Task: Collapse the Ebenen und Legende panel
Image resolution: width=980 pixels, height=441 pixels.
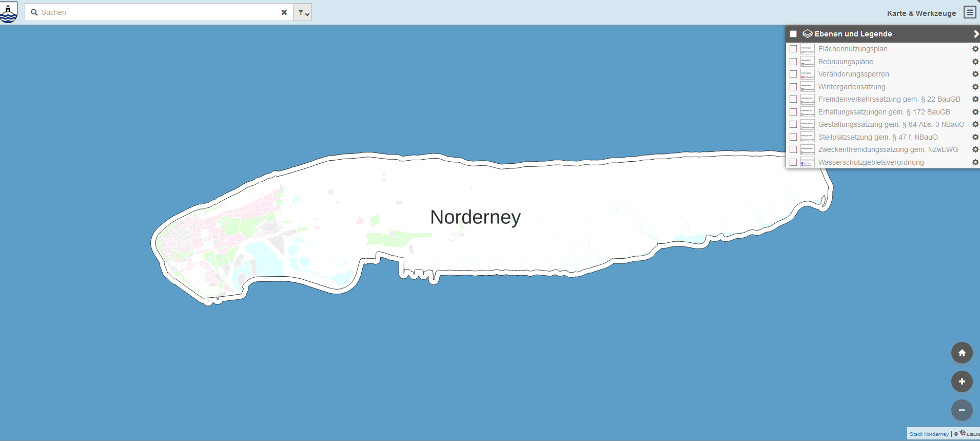Action: (975, 34)
